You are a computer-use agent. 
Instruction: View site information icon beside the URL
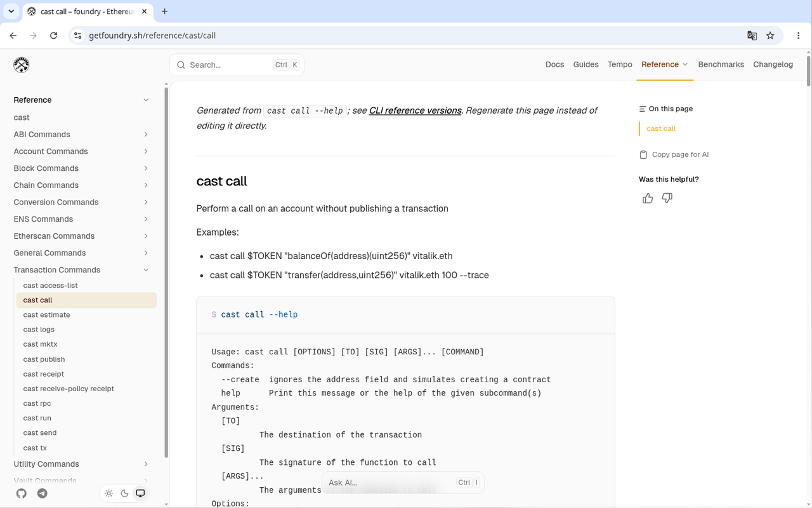[x=77, y=36]
